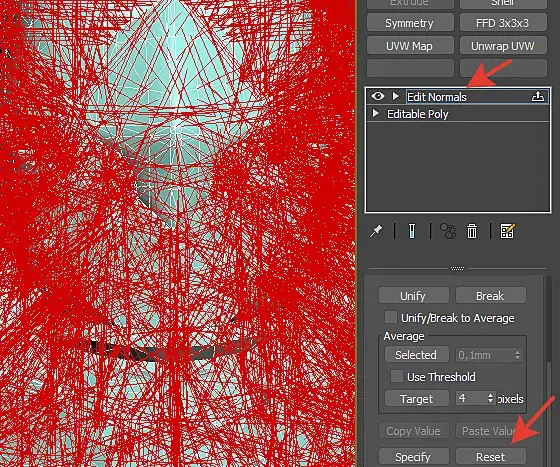Open Configure Modifier Sets icon
This screenshot has width=560, height=467.
click(x=508, y=231)
